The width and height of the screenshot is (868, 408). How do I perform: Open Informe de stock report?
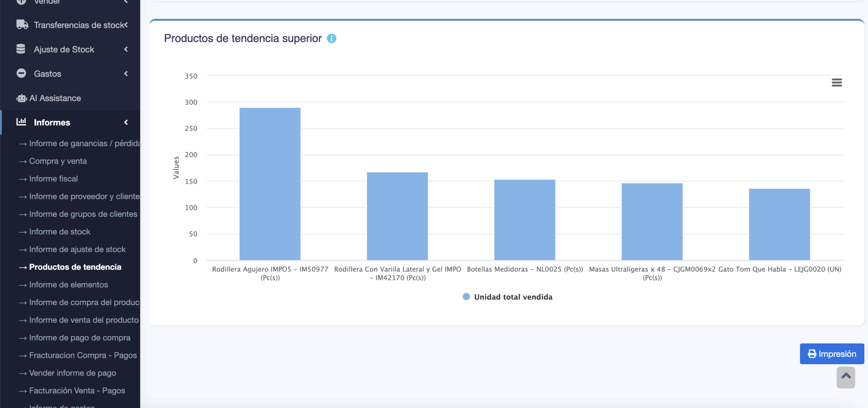click(x=60, y=232)
